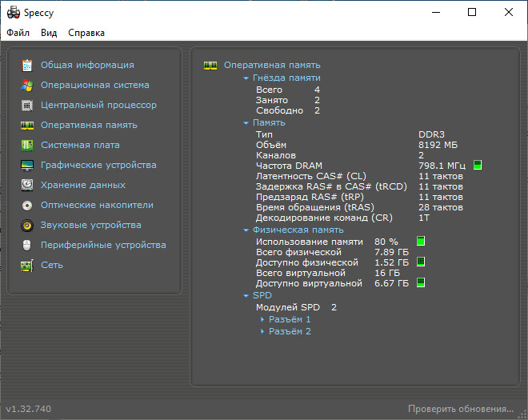The height and width of the screenshot is (420, 528).
Task: Click the Предзаряд RAS# (tRP) label
Action: click(x=310, y=197)
